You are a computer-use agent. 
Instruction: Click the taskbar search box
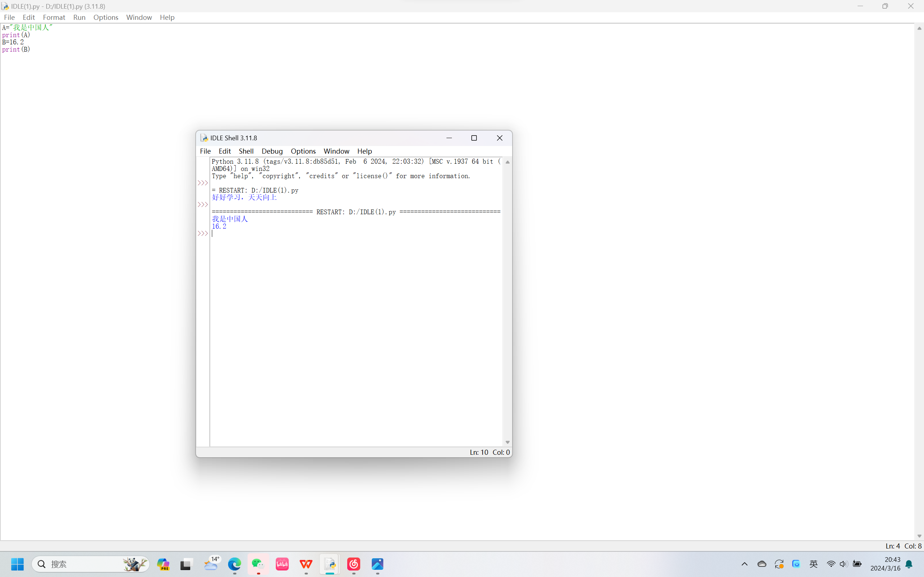coord(84,564)
